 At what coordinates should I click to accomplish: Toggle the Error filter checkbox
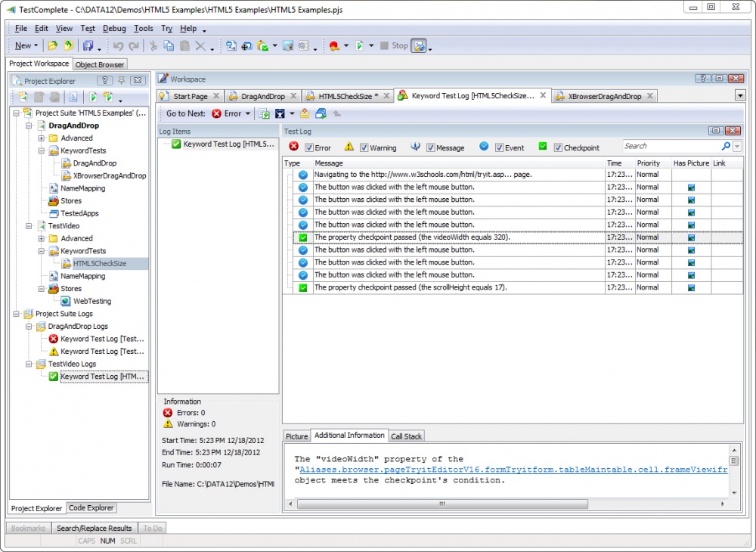(x=309, y=148)
